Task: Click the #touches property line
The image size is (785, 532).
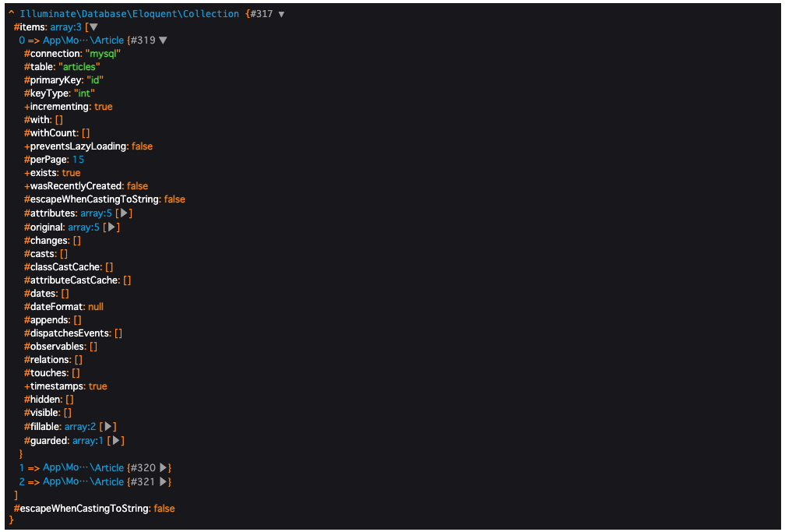Action: (51, 373)
